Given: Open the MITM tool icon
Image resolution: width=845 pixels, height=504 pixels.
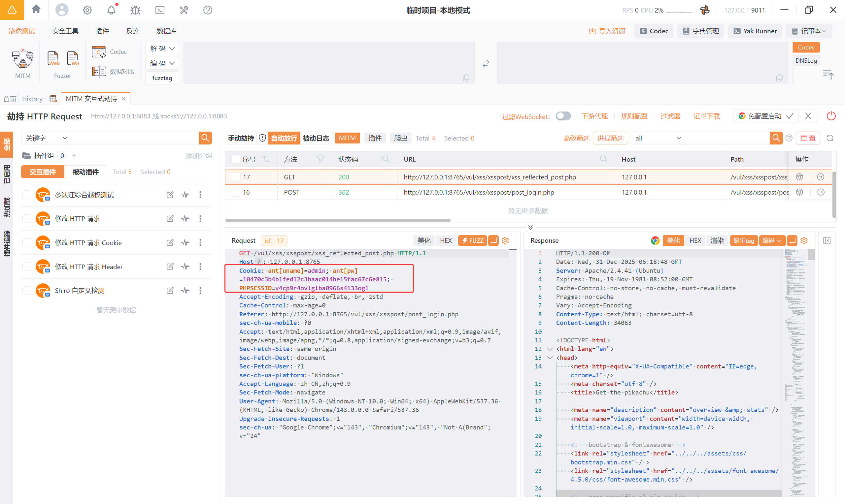Looking at the screenshot, I should [x=23, y=59].
